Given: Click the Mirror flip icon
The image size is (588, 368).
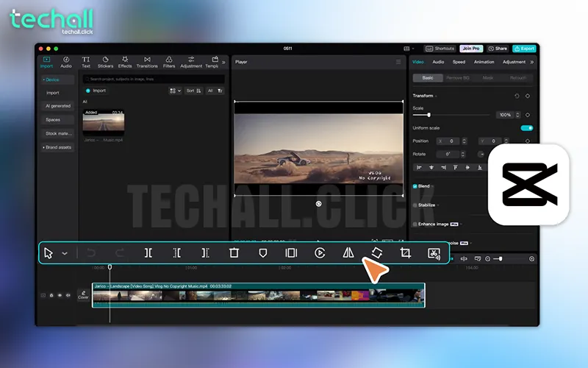Looking at the screenshot, I should pyautogui.click(x=348, y=252).
